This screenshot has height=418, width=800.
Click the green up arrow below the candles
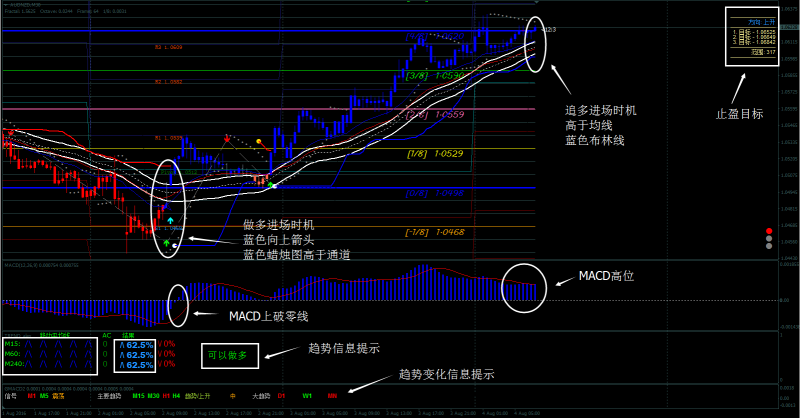tap(166, 242)
